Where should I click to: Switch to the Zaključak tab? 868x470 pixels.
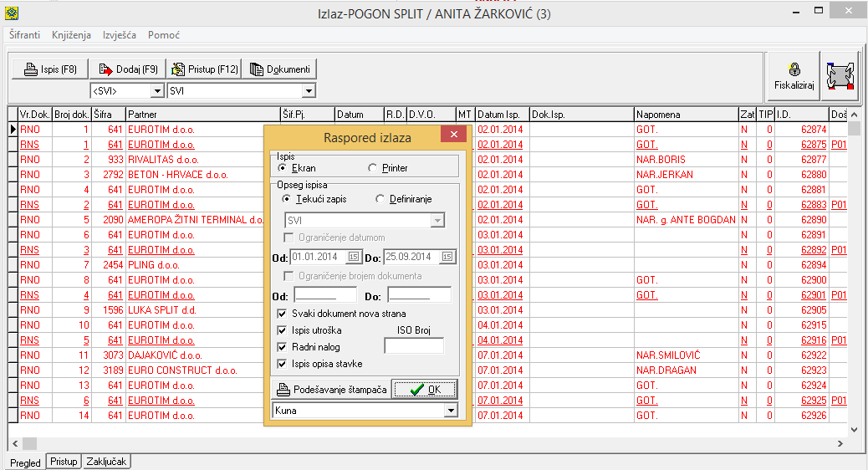tap(108, 462)
